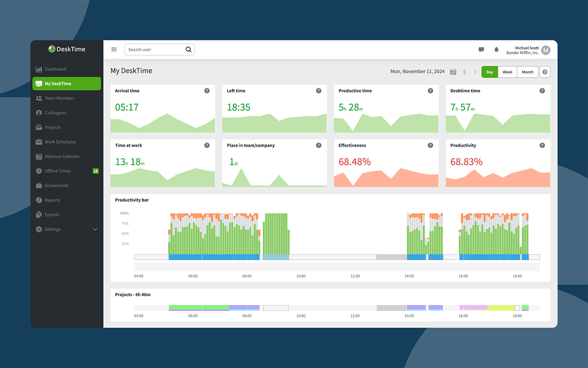Open the notifications bell icon

click(x=496, y=50)
